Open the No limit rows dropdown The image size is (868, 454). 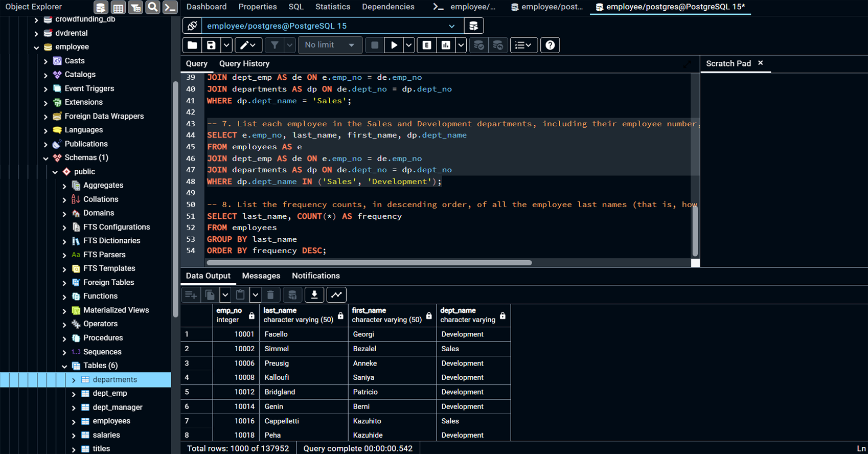click(x=330, y=45)
